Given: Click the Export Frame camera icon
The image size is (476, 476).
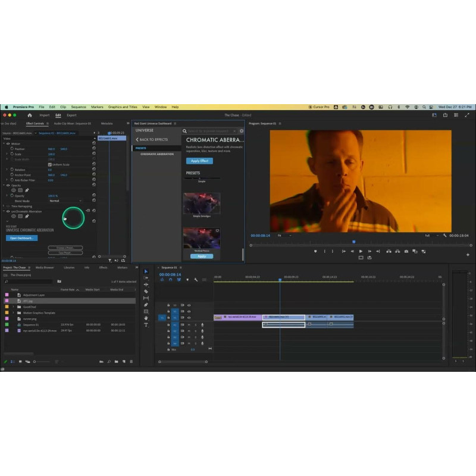Looking at the screenshot, I should pyautogui.click(x=406, y=251).
